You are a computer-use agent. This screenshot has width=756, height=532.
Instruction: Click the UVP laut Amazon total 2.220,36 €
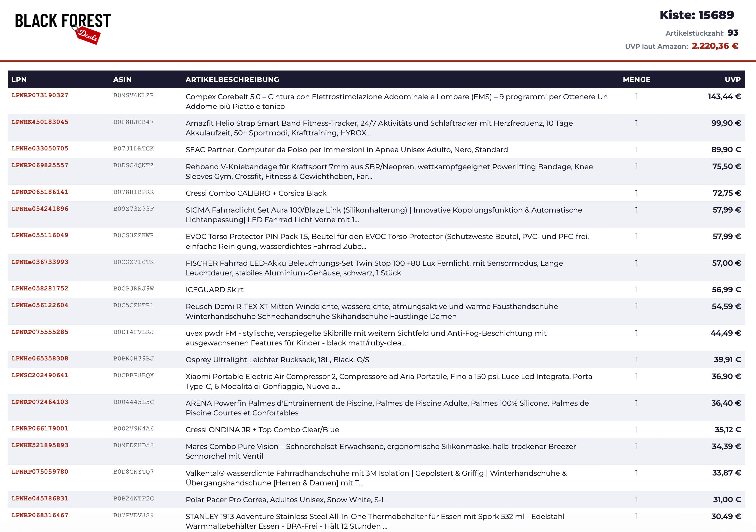715,46
